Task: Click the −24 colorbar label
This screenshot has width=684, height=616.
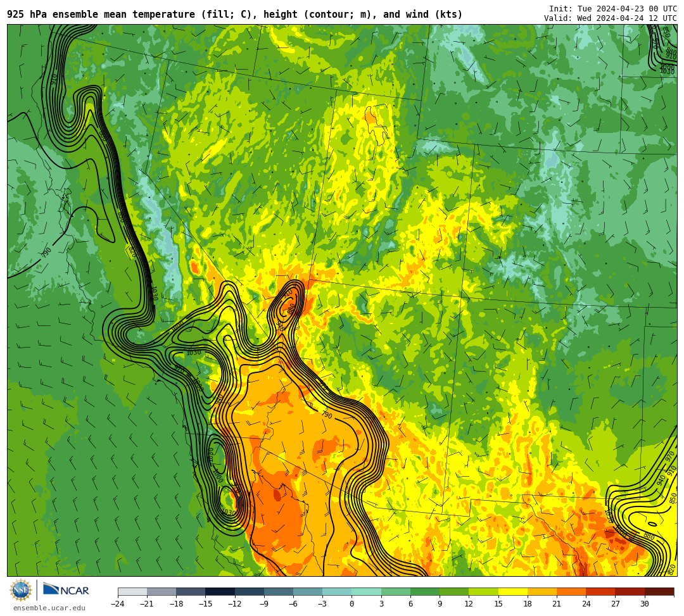Action: coord(118,604)
